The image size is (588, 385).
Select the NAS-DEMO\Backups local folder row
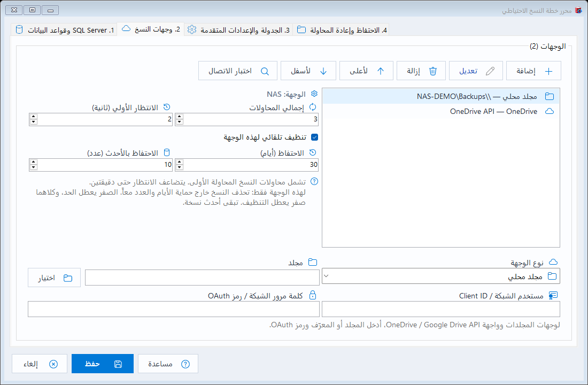coord(440,96)
